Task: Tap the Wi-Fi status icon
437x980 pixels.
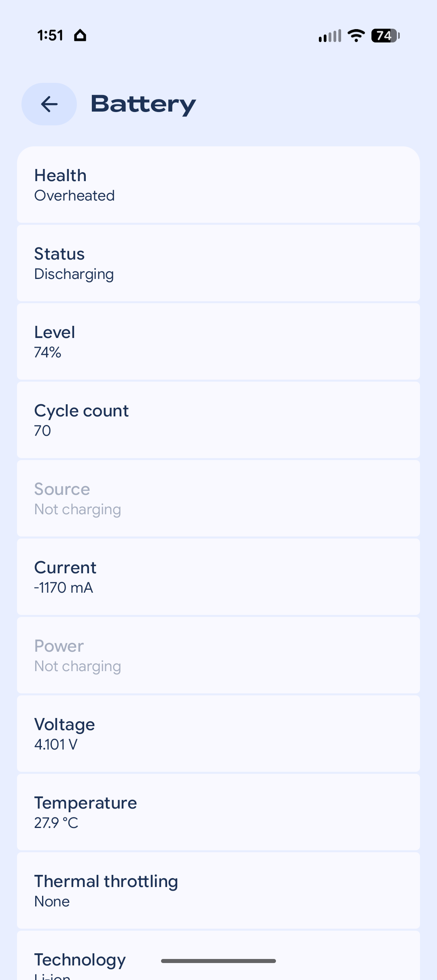Action: coord(356,36)
